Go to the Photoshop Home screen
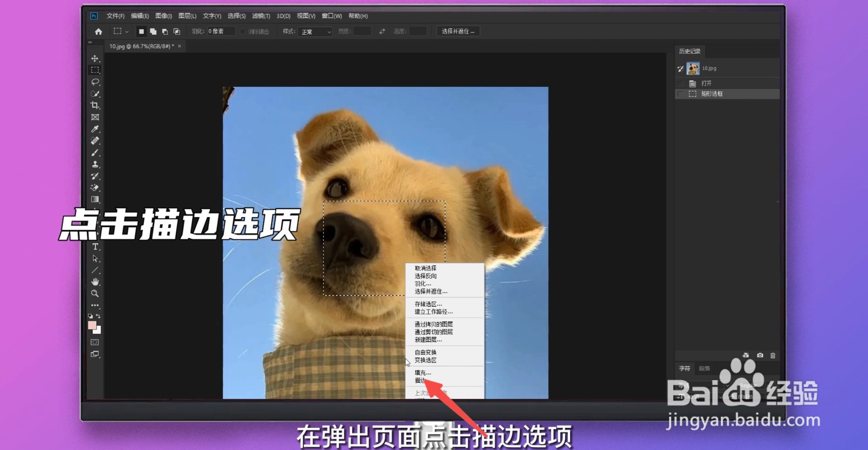Screen dimensions: 868x450 pos(98,31)
